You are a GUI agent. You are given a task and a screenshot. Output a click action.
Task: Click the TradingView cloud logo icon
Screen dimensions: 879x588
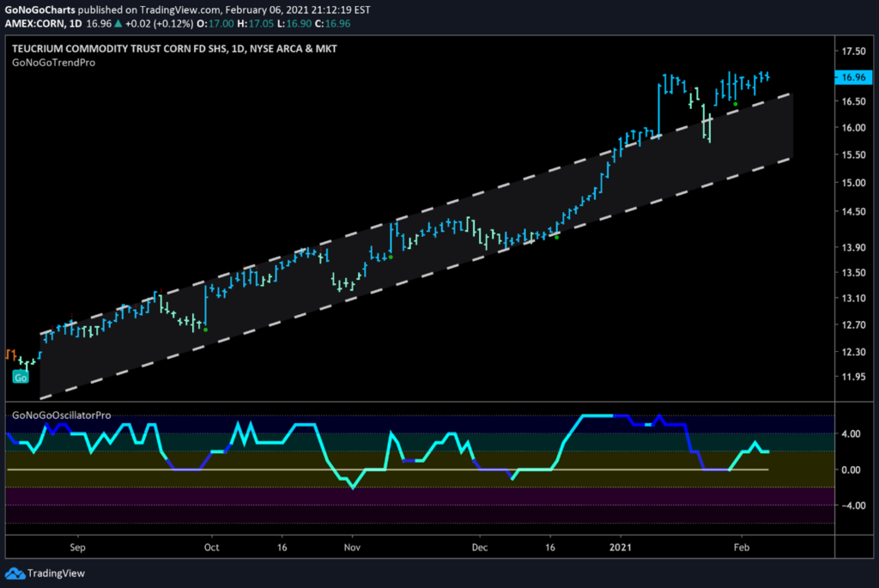click(x=15, y=573)
